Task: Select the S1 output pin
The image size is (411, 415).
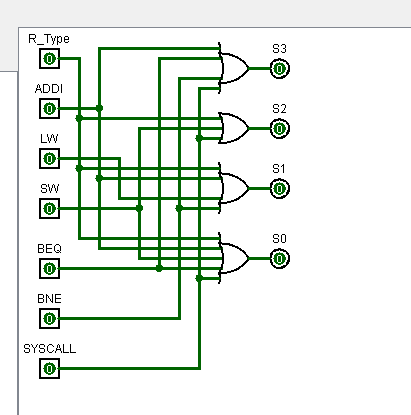Action: (x=280, y=189)
